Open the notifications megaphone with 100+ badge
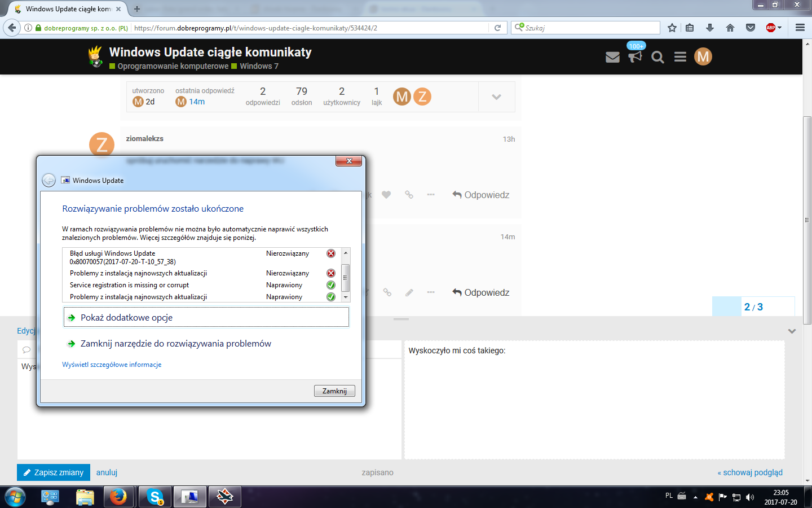 point(636,55)
